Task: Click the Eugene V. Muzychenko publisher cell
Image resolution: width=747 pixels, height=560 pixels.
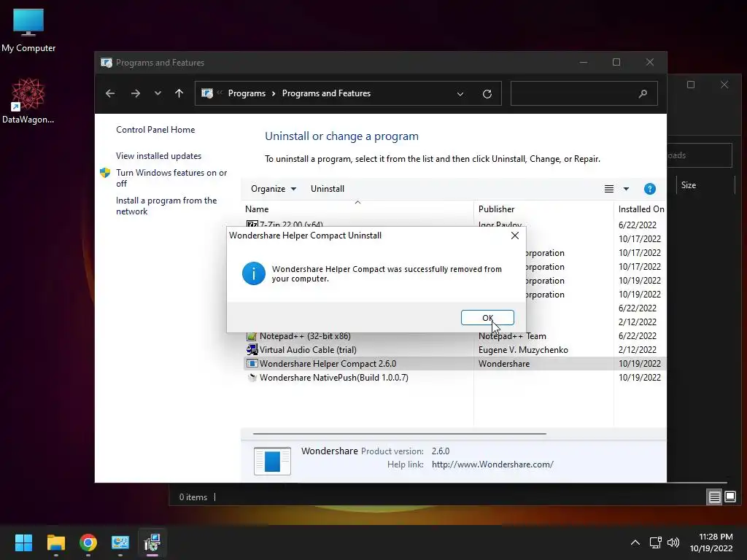Action: point(523,349)
